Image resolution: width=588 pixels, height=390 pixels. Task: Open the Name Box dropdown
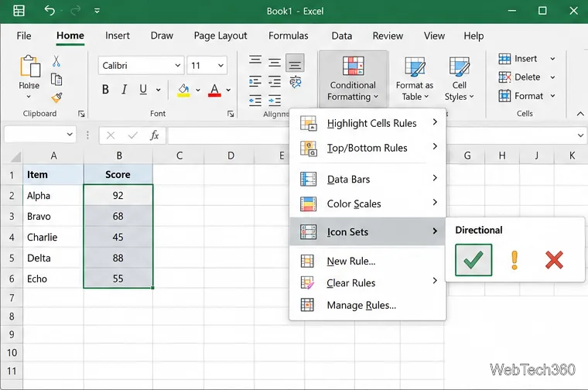coord(70,134)
